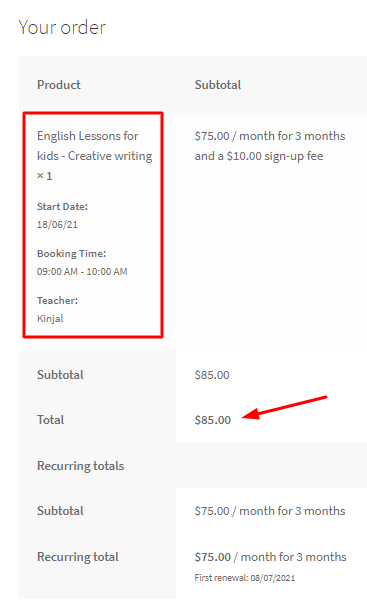
Task: Click the 'Your order' heading
Action: (x=62, y=28)
